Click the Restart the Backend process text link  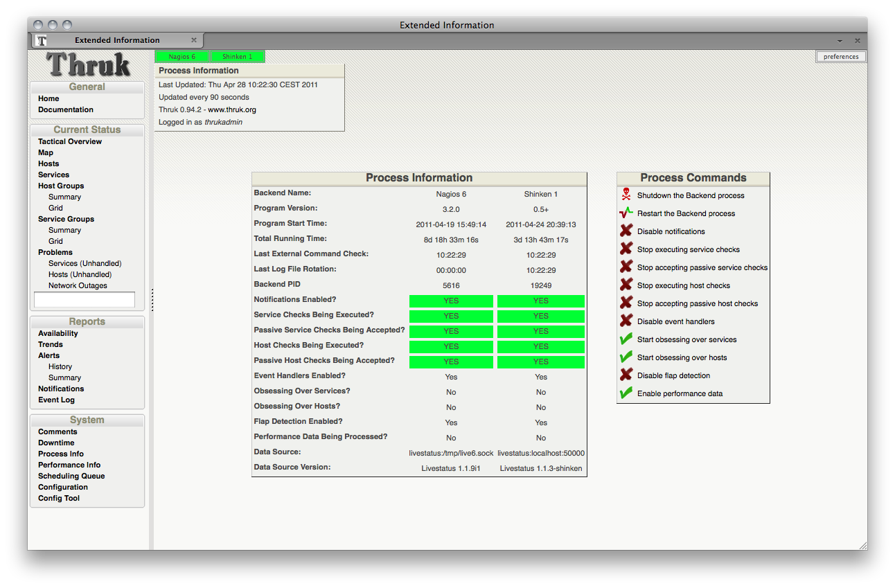coord(686,213)
